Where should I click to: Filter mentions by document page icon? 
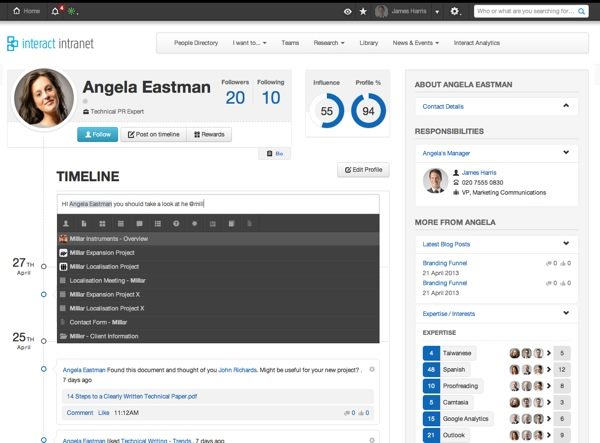tap(84, 223)
